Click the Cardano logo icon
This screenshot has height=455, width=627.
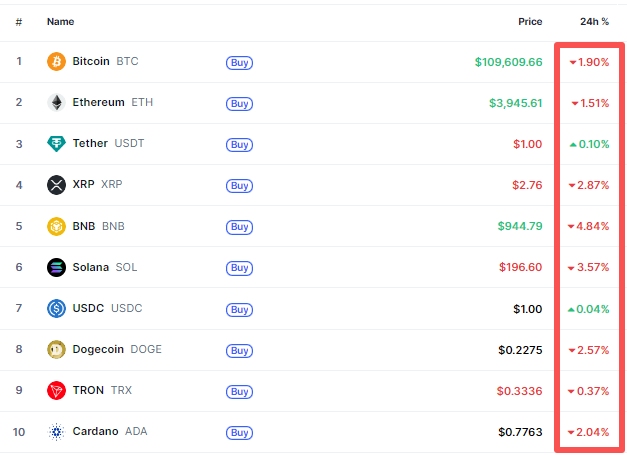coord(56,431)
